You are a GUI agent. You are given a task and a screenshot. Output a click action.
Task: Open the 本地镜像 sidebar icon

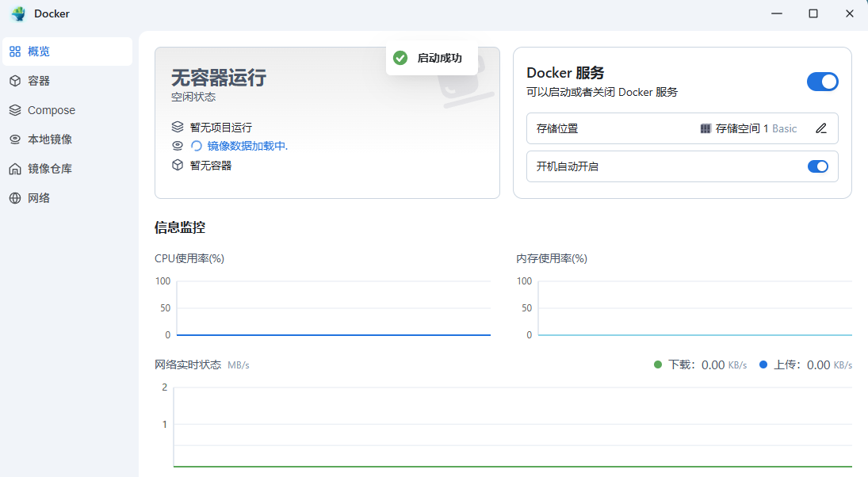[x=14, y=139]
